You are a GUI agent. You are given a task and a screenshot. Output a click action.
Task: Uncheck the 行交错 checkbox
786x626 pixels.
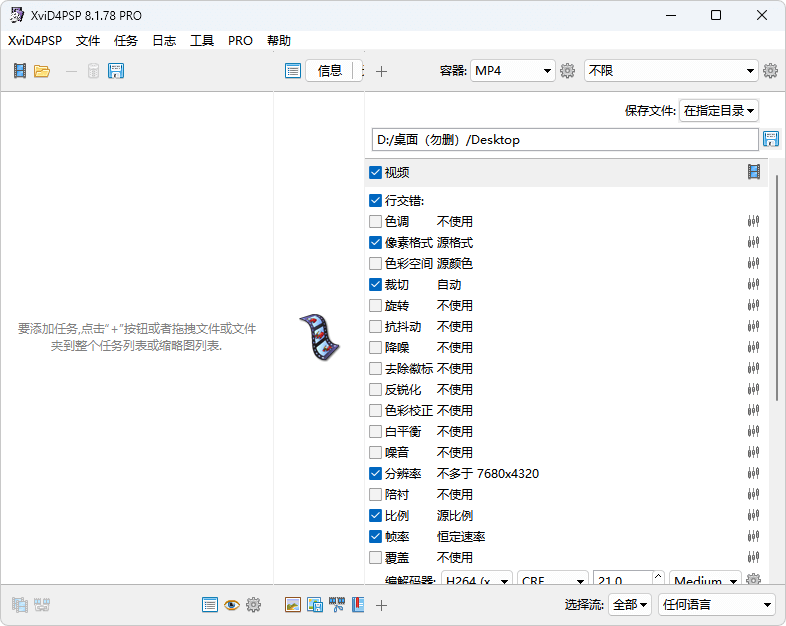[x=376, y=201]
